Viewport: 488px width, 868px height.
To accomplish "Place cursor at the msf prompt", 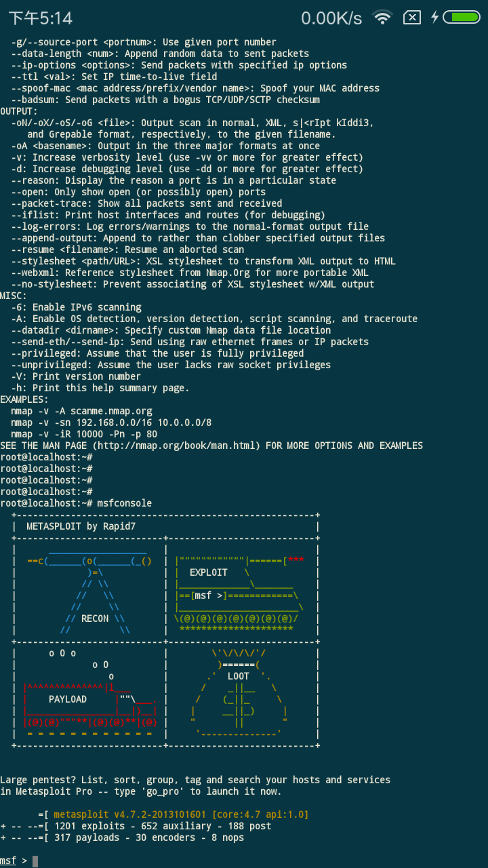I will tap(35, 861).
